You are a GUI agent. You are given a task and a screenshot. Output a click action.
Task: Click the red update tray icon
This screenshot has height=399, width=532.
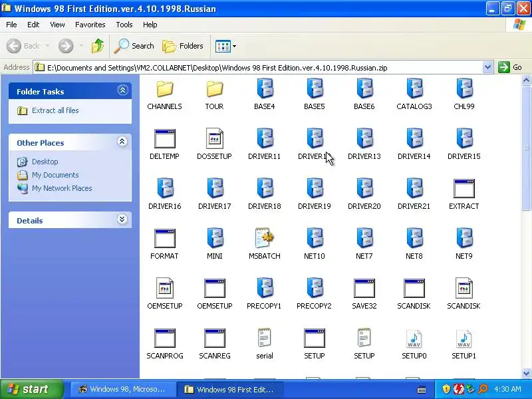click(459, 389)
